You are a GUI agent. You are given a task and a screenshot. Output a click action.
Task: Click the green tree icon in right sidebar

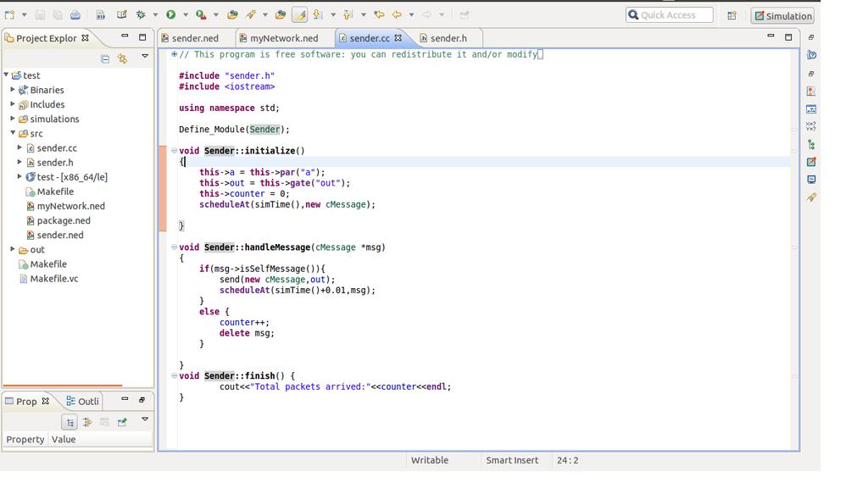point(811,144)
